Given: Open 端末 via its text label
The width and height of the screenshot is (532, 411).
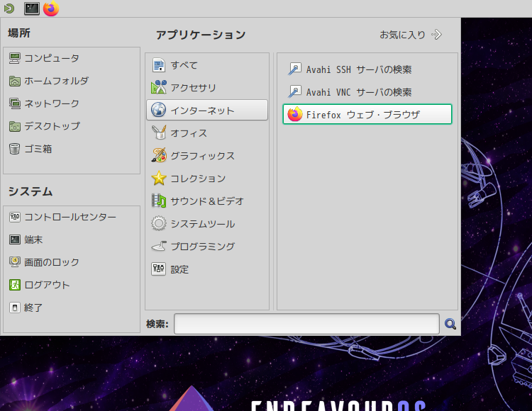Looking at the screenshot, I should click(x=33, y=240).
